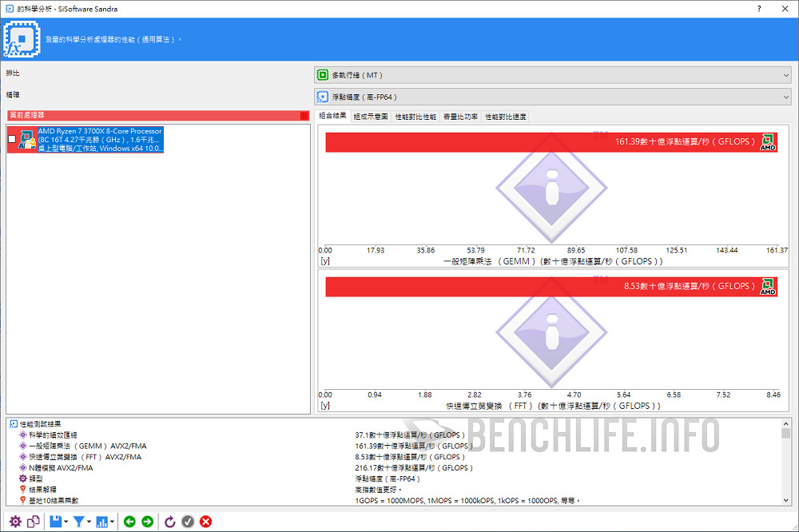The image size is (799, 532).
Task: Click the bar chart icon in toolbar
Action: tap(102, 522)
